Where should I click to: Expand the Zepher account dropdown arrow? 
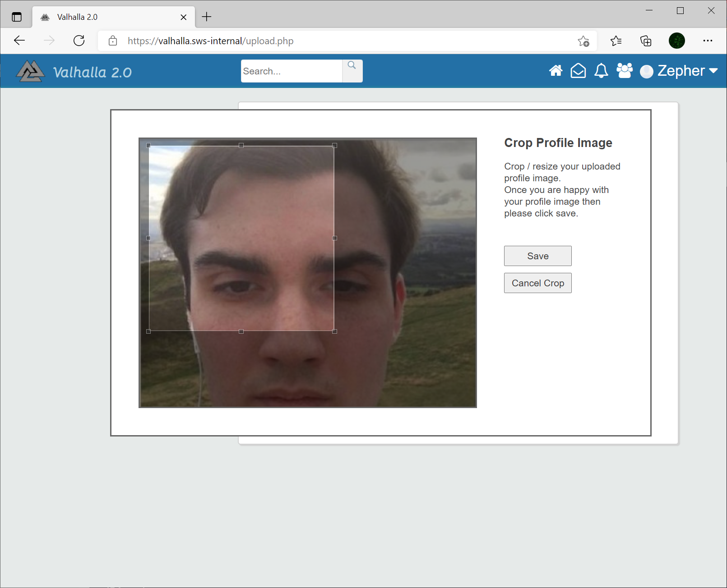(x=713, y=71)
